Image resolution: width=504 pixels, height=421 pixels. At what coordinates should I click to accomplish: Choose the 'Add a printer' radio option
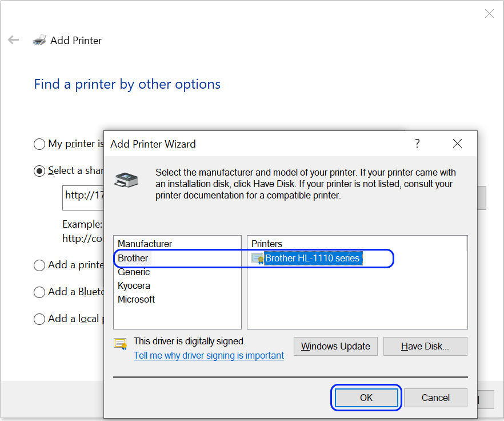[39, 265]
